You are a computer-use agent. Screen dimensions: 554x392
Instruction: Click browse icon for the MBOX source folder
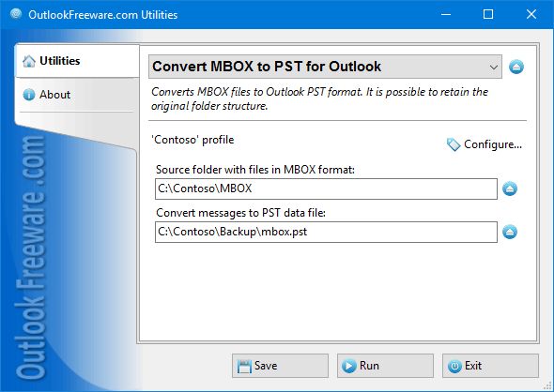click(x=510, y=188)
